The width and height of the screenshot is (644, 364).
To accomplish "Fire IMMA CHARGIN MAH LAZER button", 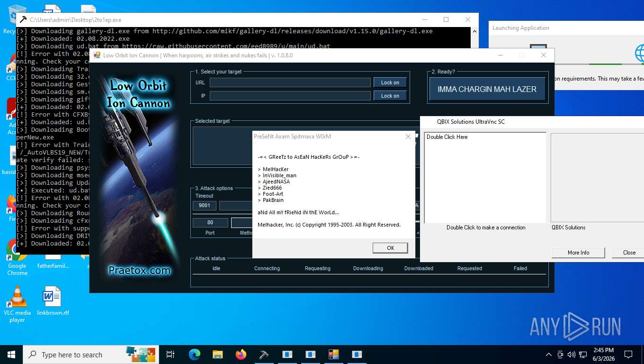I will click(x=487, y=89).
